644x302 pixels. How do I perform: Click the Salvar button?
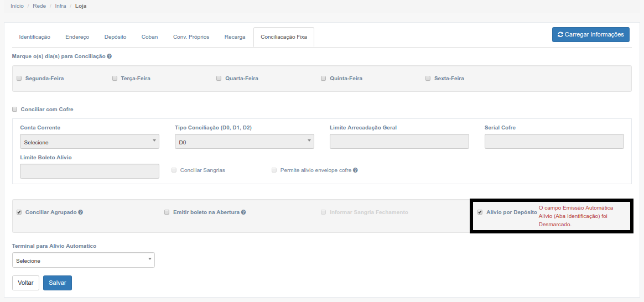click(x=58, y=283)
